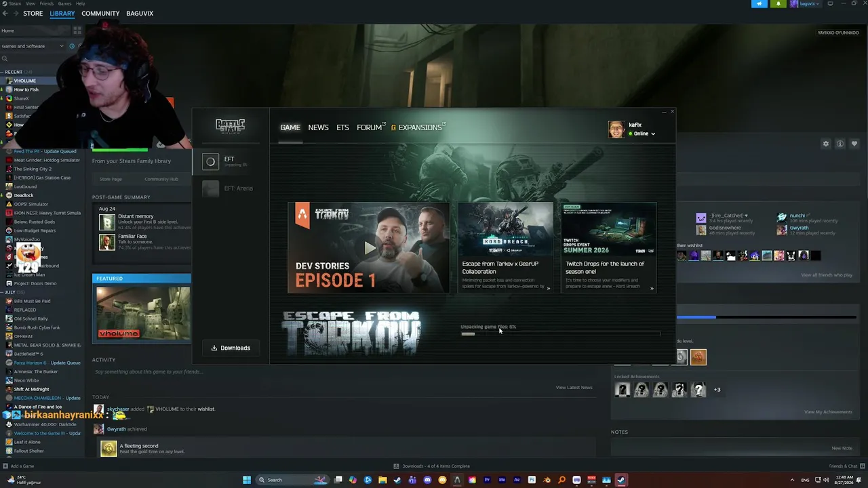Click View Latest News link
Image resolution: width=868 pixels, height=488 pixels.
pos(574,388)
